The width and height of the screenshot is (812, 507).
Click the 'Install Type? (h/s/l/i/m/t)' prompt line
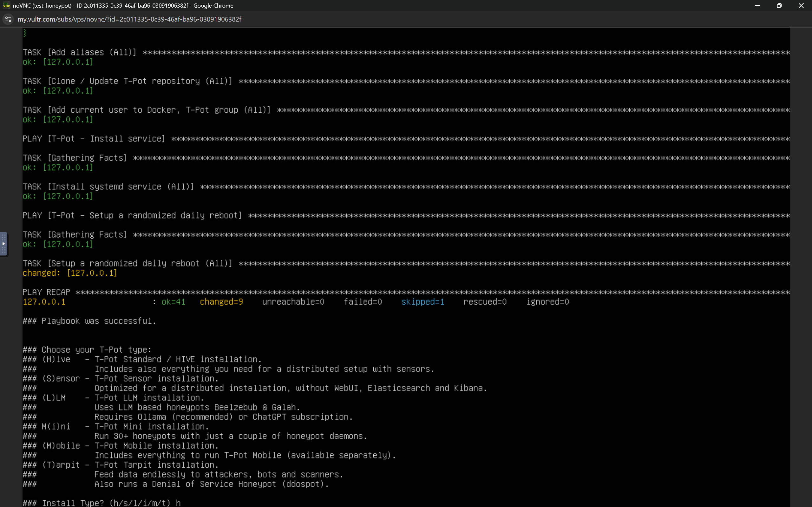102,503
